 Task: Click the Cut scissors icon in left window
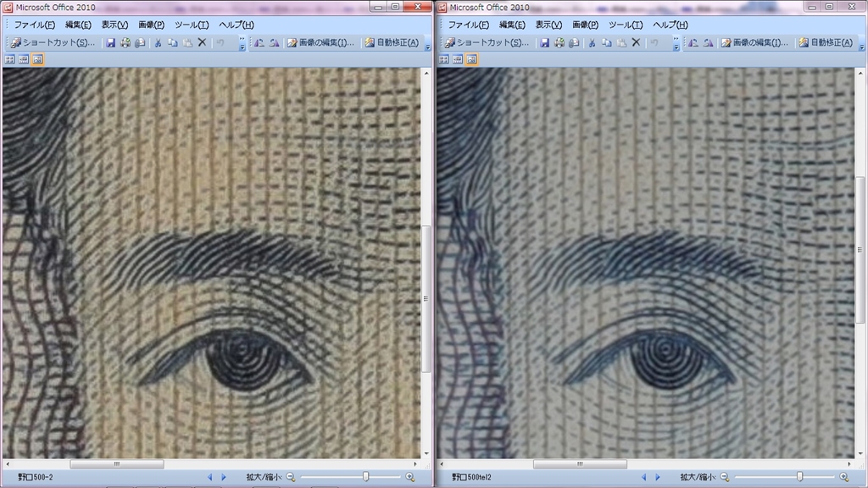(158, 42)
